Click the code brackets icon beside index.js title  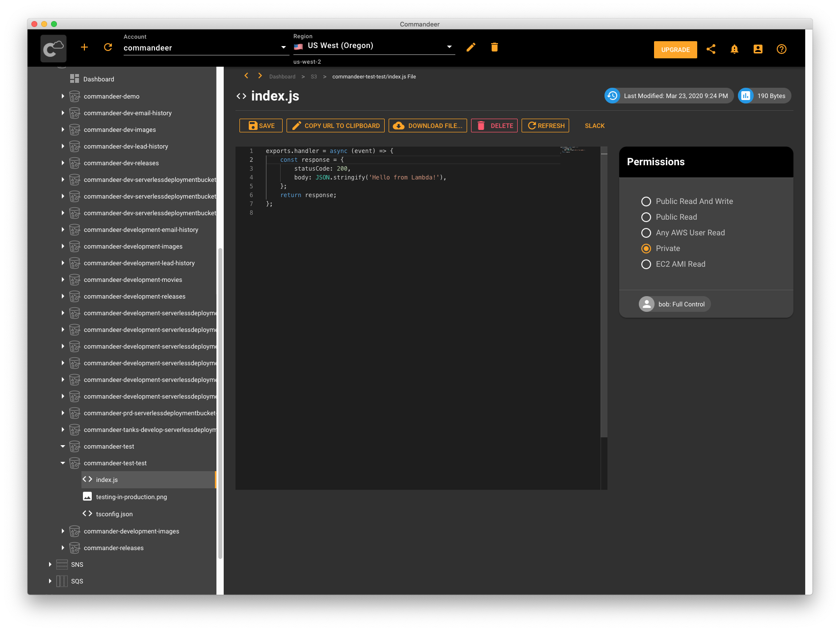point(241,96)
